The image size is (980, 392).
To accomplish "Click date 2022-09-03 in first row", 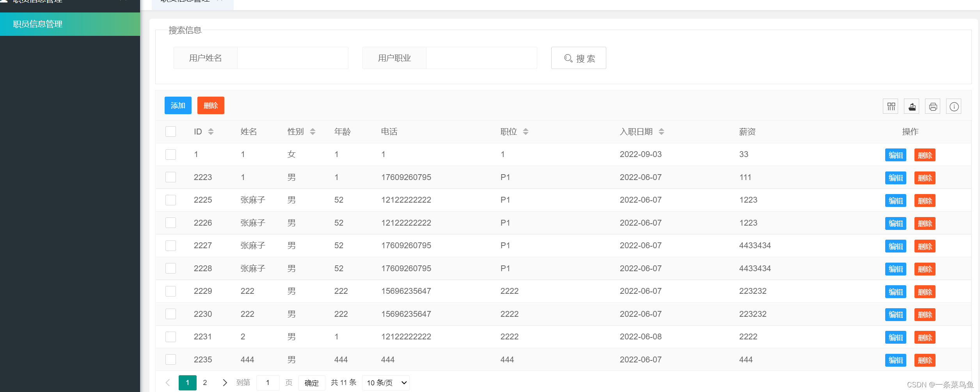I will 641,154.
